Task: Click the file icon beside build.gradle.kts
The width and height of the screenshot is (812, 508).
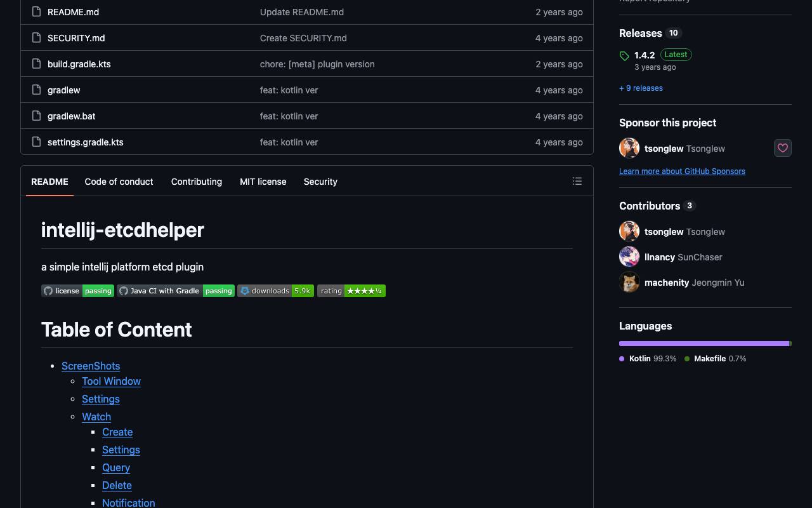Action: pos(37,63)
